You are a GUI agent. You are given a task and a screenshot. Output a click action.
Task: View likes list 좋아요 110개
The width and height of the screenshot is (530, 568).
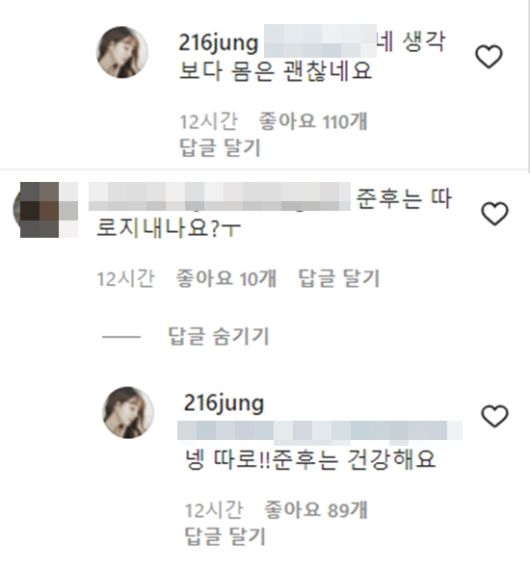click(313, 121)
